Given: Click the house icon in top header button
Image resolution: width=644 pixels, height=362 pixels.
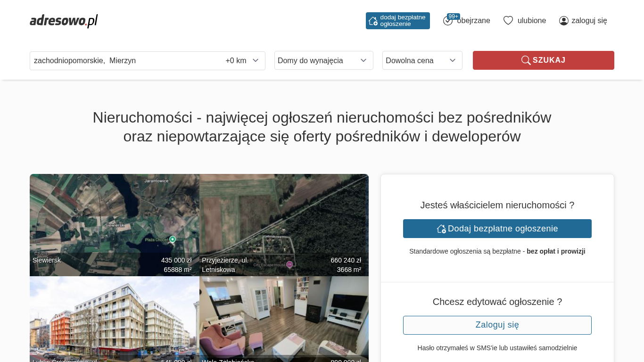Looking at the screenshot, I should 373,21.
